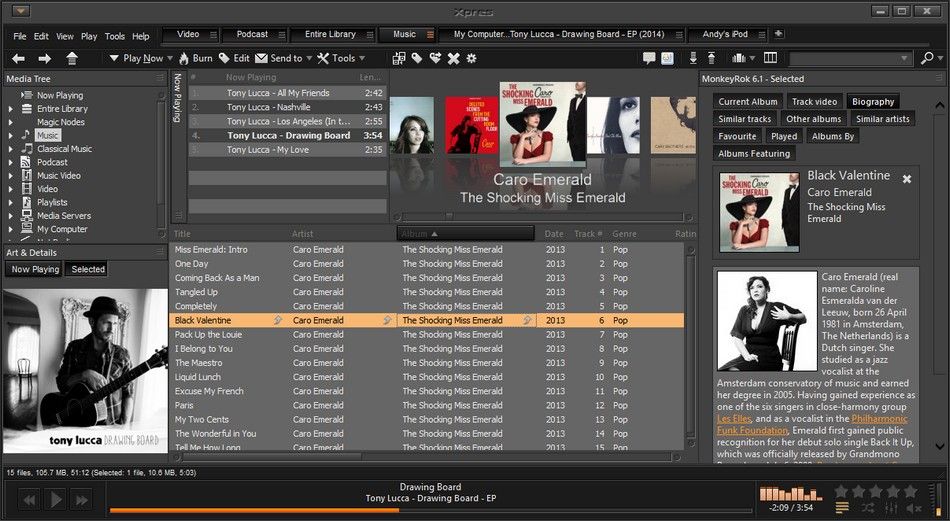Open the search field dropdown arrow

(905, 58)
